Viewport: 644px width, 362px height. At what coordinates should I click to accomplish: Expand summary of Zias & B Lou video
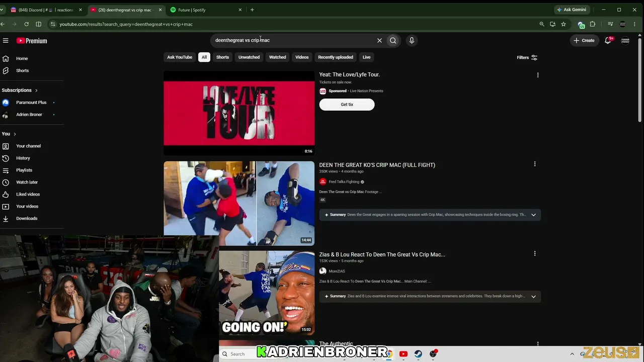[533, 296]
